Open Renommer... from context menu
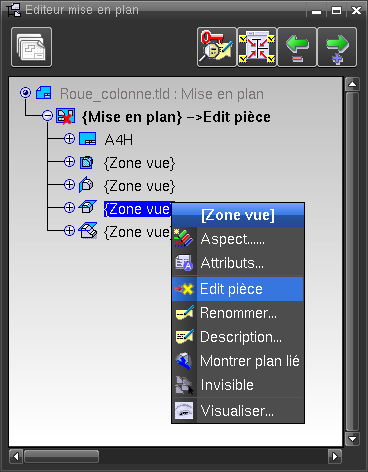 238,313
